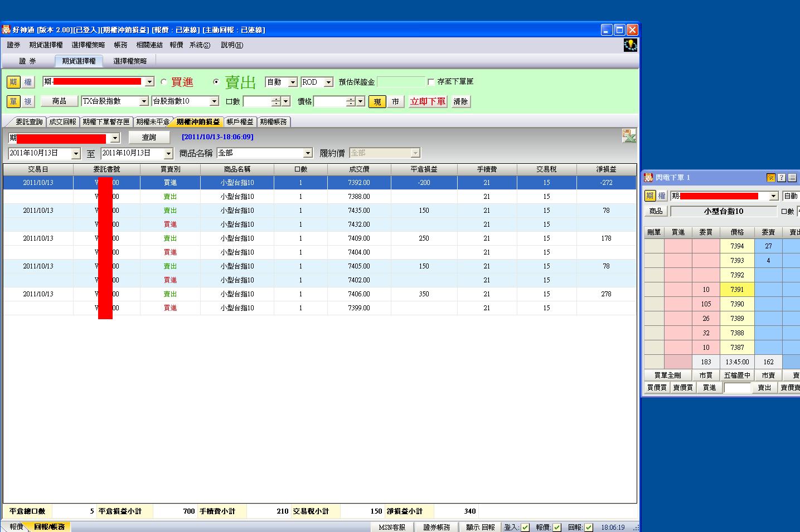
Task: Click the 價格 price spinner
Action: [351, 101]
